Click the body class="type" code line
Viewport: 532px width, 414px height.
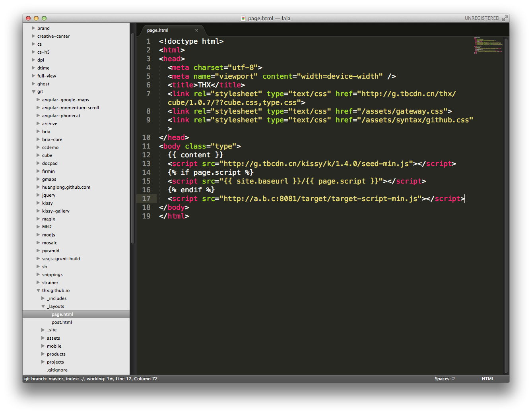(x=200, y=146)
